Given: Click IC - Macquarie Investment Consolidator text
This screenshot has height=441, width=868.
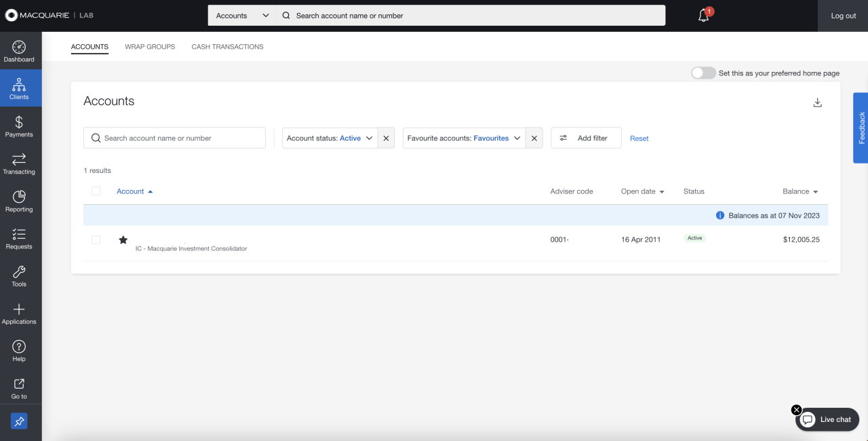Looking at the screenshot, I should click(x=191, y=248).
